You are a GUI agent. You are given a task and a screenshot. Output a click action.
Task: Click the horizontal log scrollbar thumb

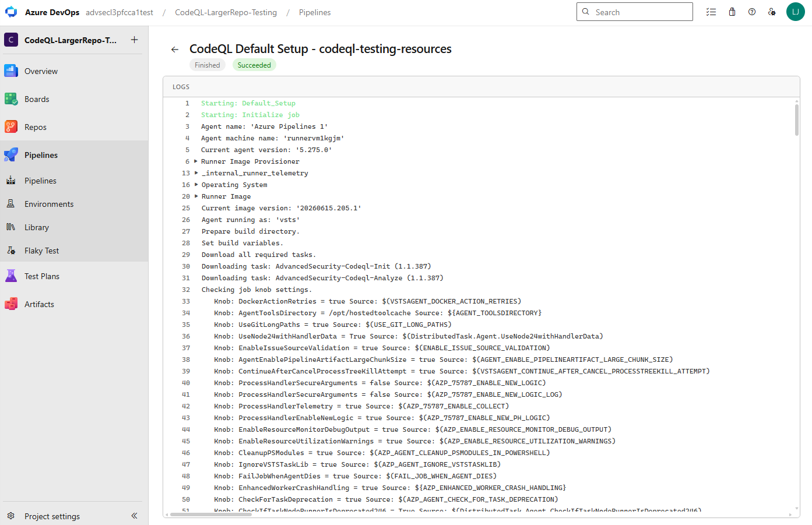tap(210, 515)
